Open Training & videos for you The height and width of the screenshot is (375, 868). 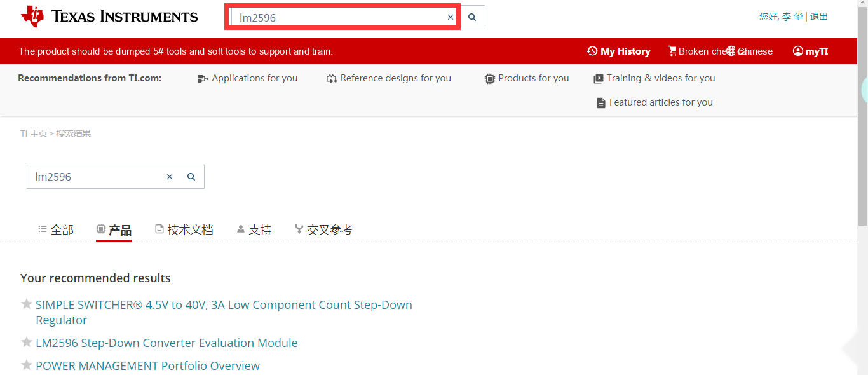pos(660,78)
